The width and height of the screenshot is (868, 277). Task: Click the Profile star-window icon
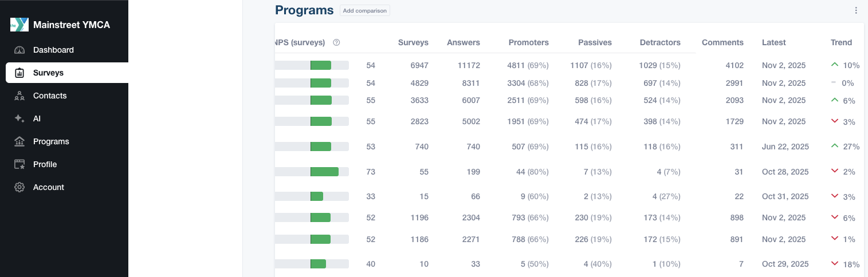tap(19, 164)
